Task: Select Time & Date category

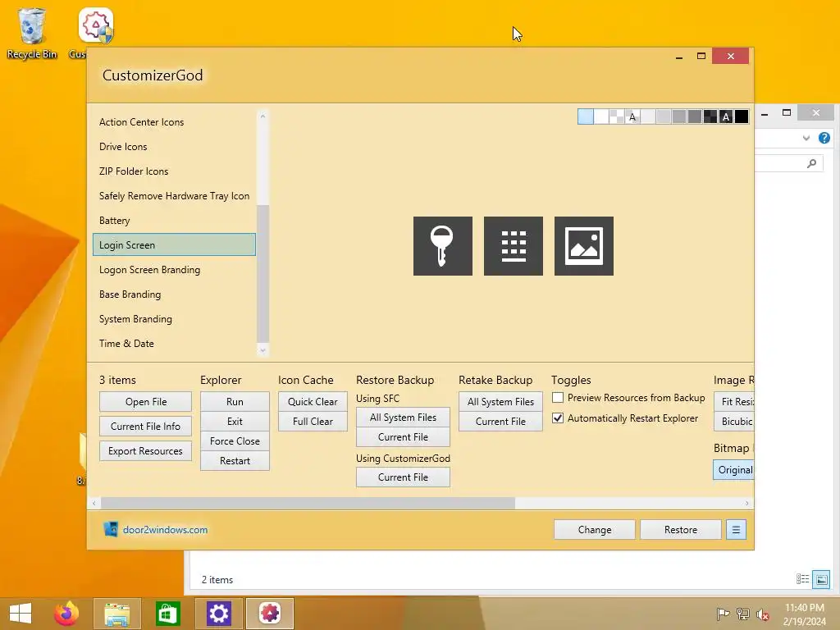Action: click(174, 344)
